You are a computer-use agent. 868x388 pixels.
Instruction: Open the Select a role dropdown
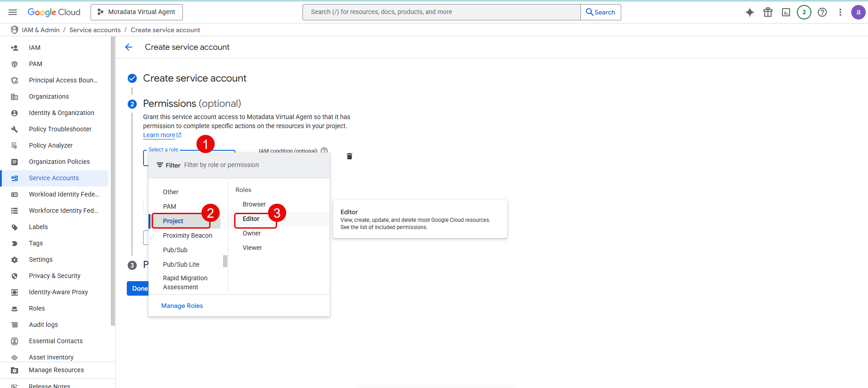pos(189,158)
